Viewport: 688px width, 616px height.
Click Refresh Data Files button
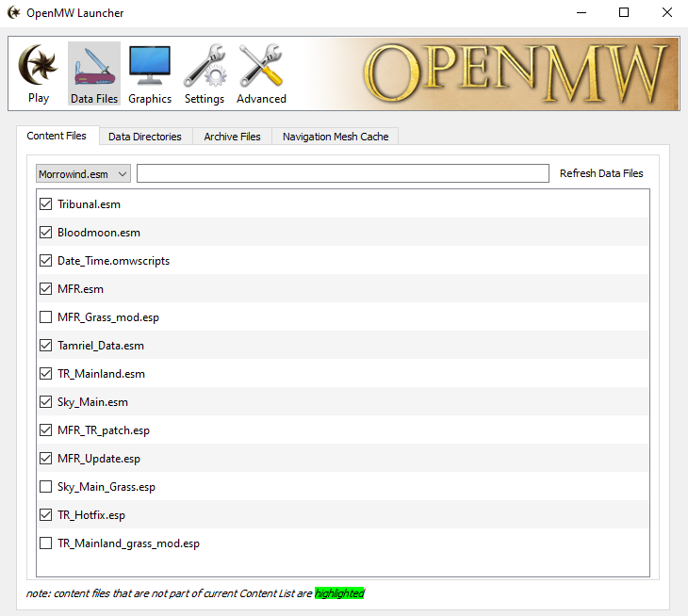click(601, 173)
